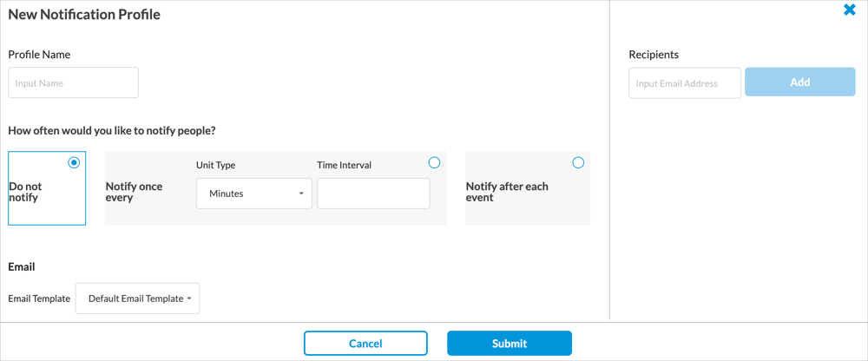Click the "Do not notify" card text

25,192
